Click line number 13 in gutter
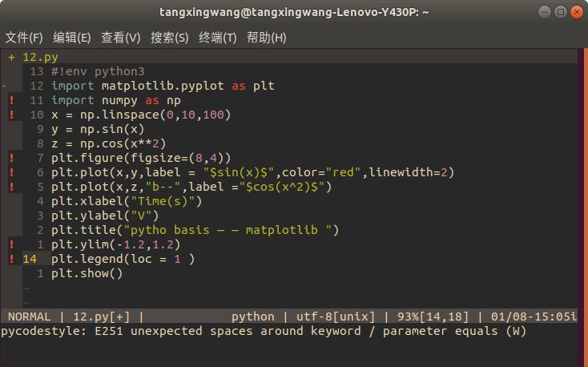Screen dimensions: 588x367 (37, 71)
